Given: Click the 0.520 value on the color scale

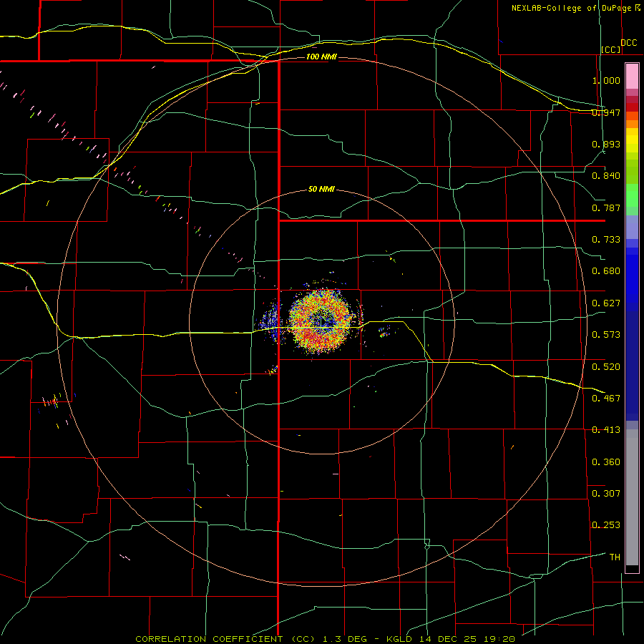Looking at the screenshot, I should click(606, 367).
